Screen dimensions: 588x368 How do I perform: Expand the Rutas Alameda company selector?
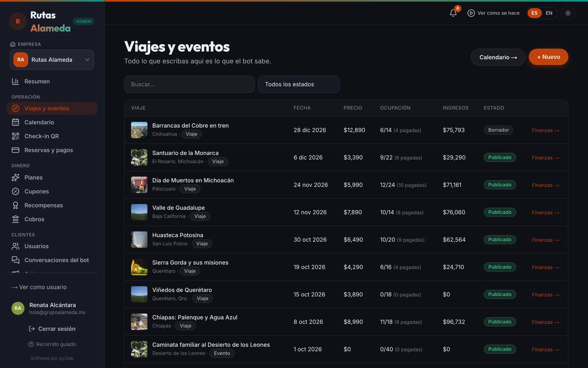click(52, 60)
